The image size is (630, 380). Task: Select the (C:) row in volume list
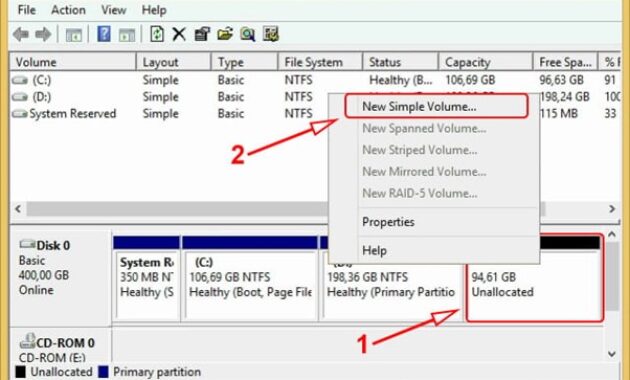[315, 80]
